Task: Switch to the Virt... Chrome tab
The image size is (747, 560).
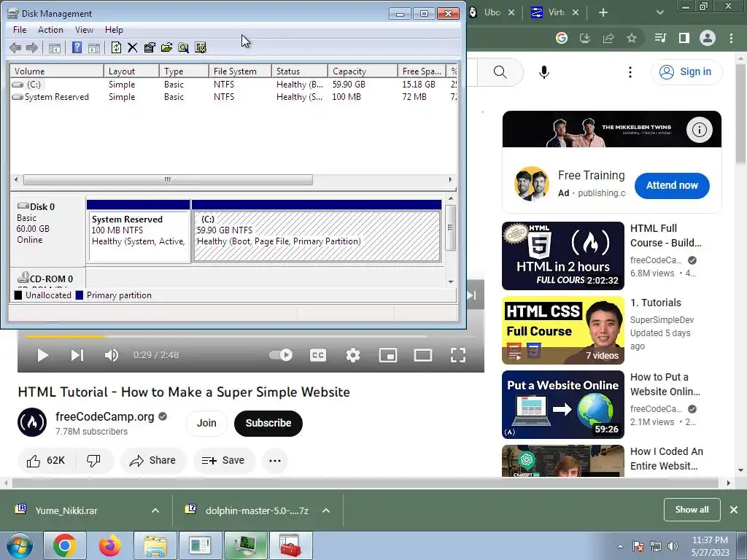Action: point(555,12)
